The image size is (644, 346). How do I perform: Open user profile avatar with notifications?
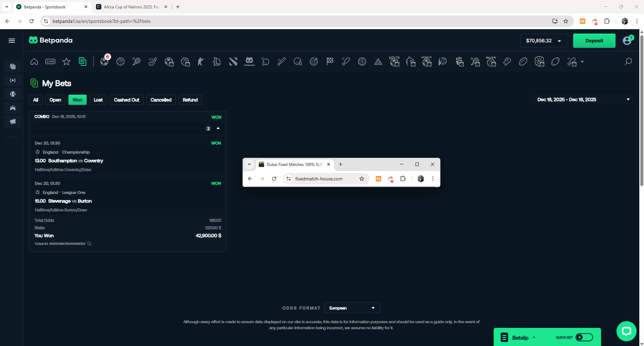pos(627,41)
